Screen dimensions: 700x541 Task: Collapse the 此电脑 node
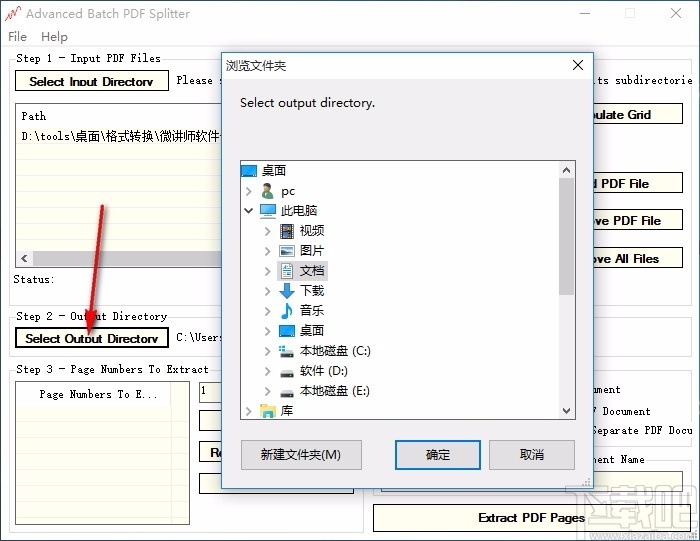(x=249, y=210)
